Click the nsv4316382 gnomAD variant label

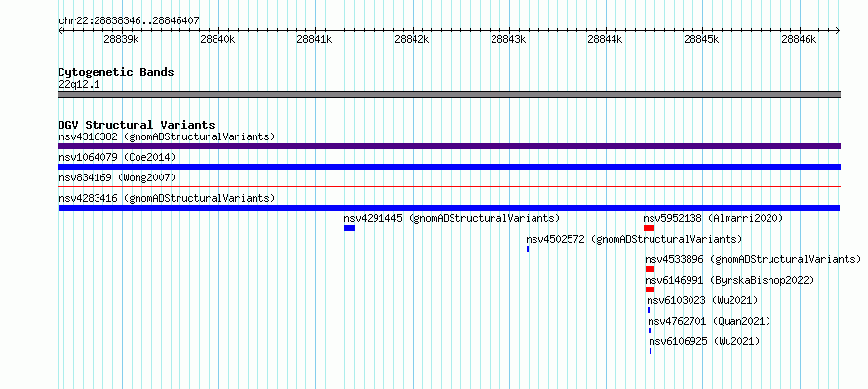[x=167, y=136]
